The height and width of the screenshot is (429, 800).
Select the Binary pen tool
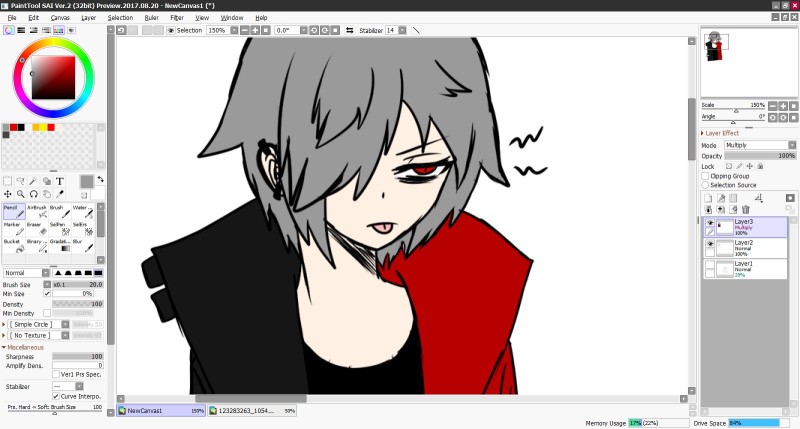point(37,245)
